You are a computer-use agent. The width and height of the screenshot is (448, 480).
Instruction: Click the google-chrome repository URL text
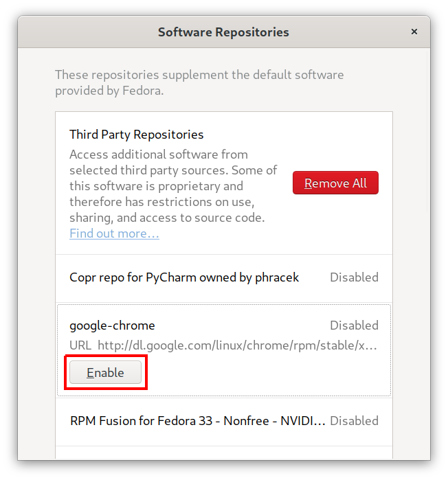(237, 345)
